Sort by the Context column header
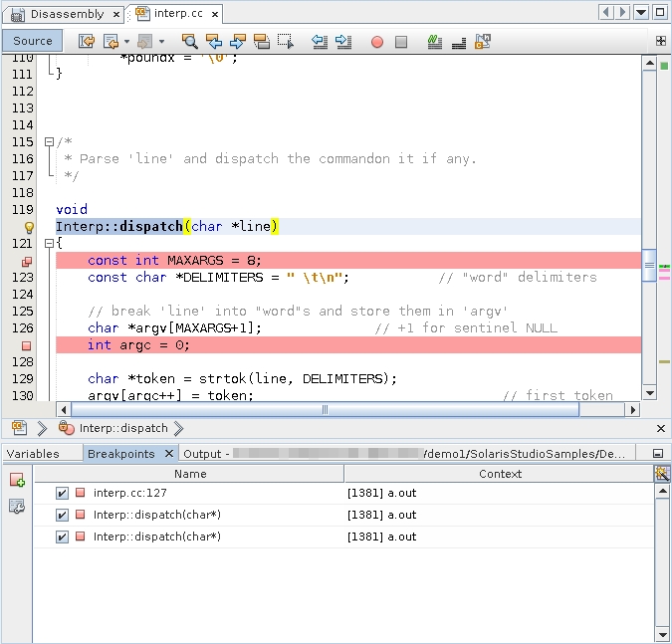 (500, 474)
